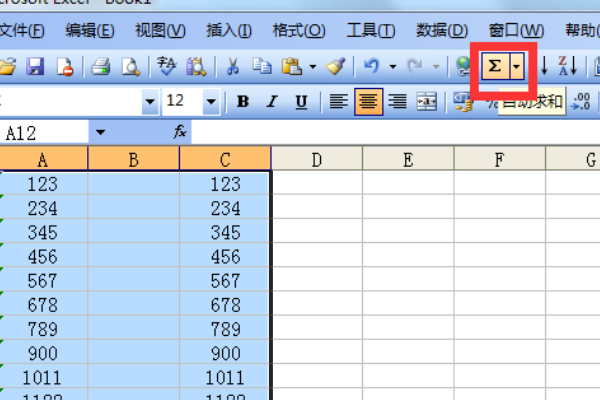The width and height of the screenshot is (600, 400).
Task: Print the sheet using the printer icon
Action: [x=101, y=67]
